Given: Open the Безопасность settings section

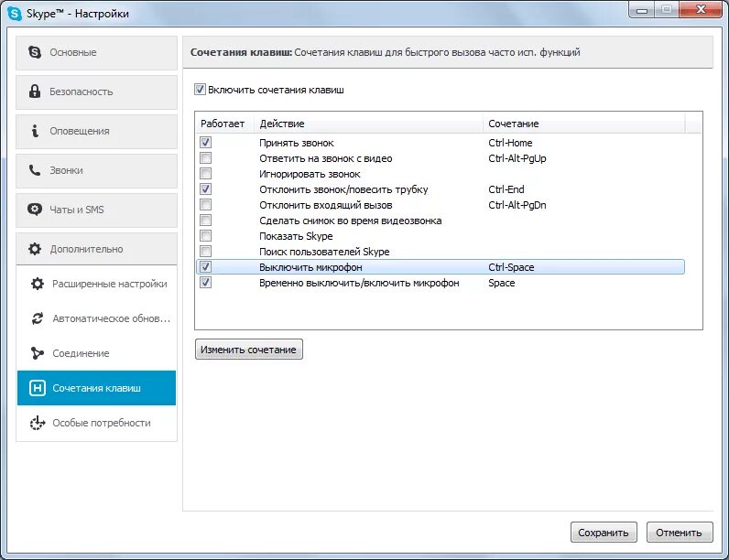Looking at the screenshot, I should (97, 92).
